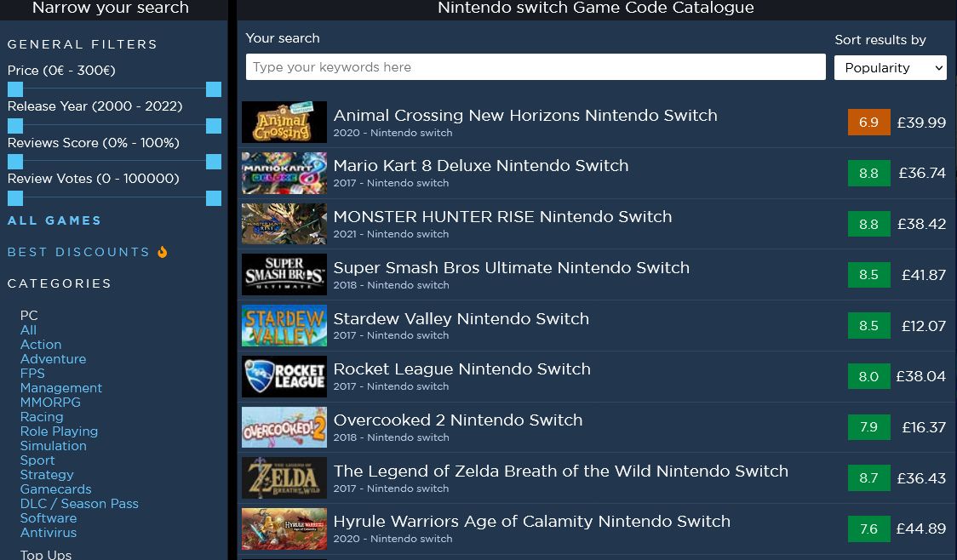Viewport: 957px width, 560px height.
Task: Select the Simulation category
Action: (x=53, y=445)
